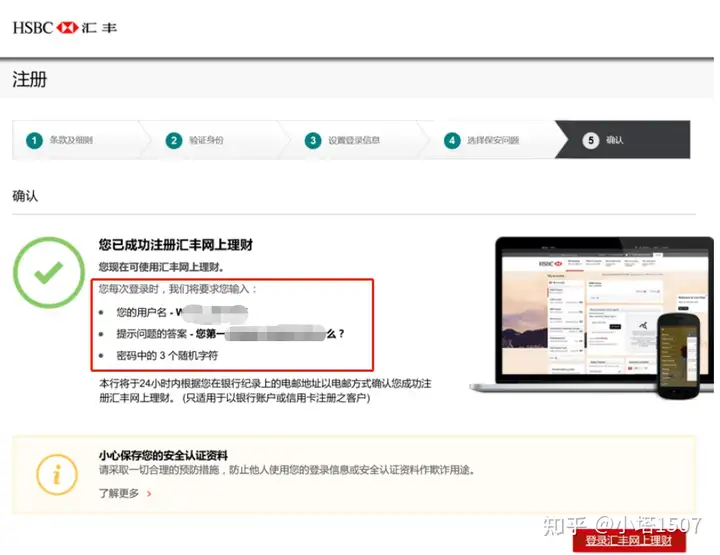Select step 5 确认

[623, 140]
